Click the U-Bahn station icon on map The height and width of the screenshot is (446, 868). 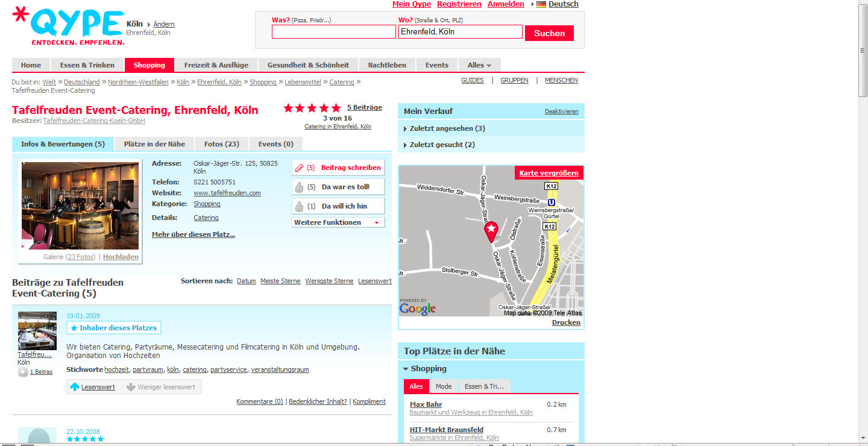click(552, 203)
